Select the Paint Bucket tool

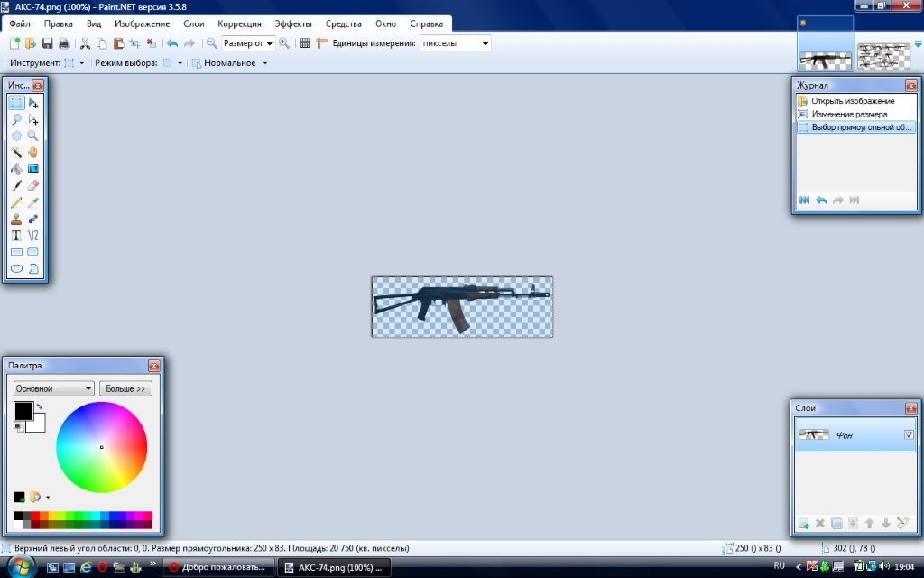pos(16,169)
